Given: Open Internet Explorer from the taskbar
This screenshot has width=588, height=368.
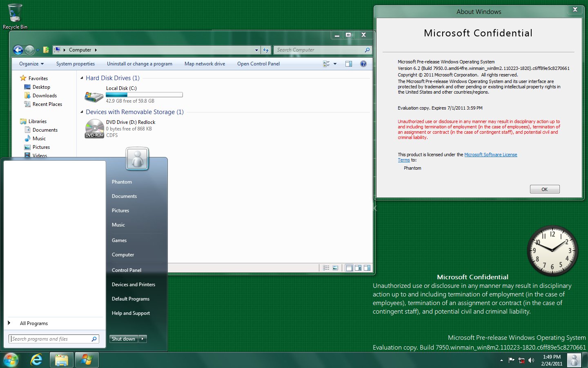Looking at the screenshot, I should click(x=36, y=360).
